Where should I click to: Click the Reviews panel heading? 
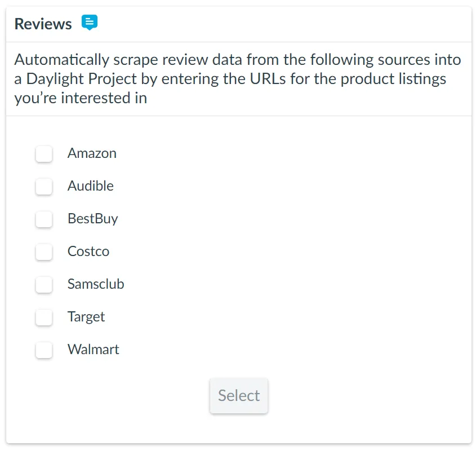tap(43, 24)
